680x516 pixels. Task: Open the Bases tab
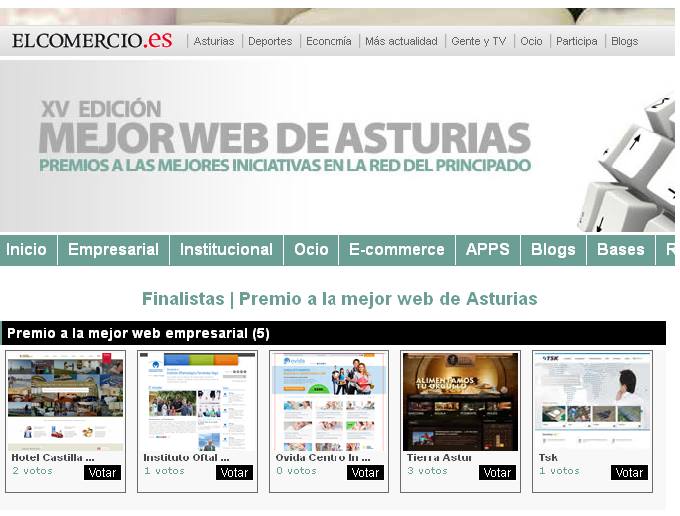pos(620,250)
